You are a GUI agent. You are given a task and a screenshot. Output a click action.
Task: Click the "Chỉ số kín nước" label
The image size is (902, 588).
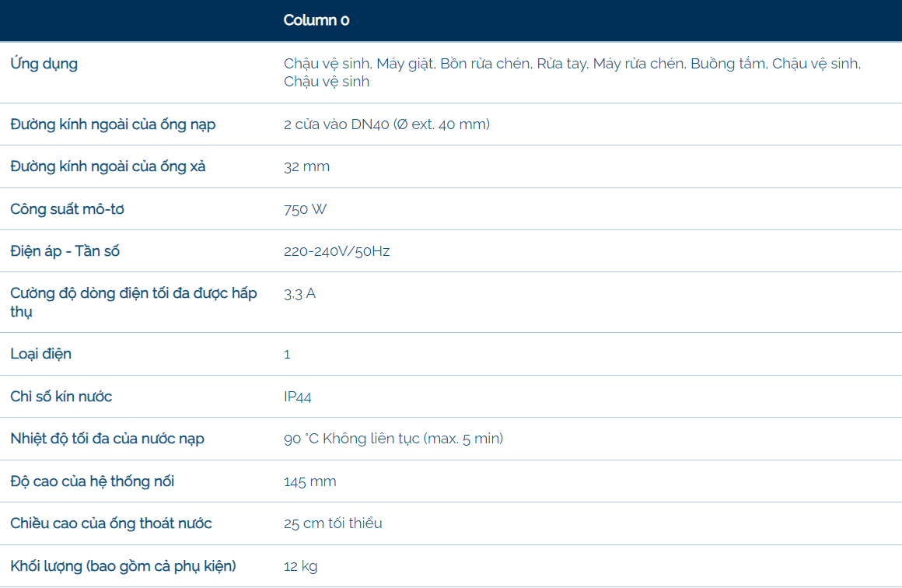[61, 397]
